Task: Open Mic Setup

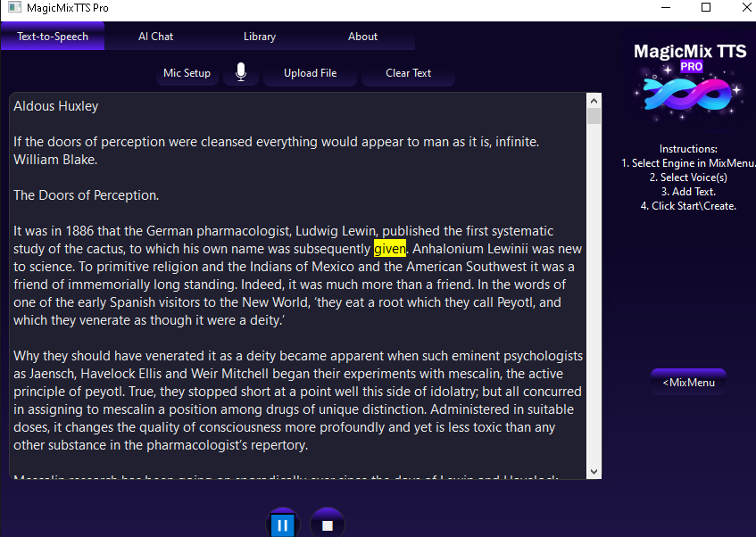Action: coord(187,73)
